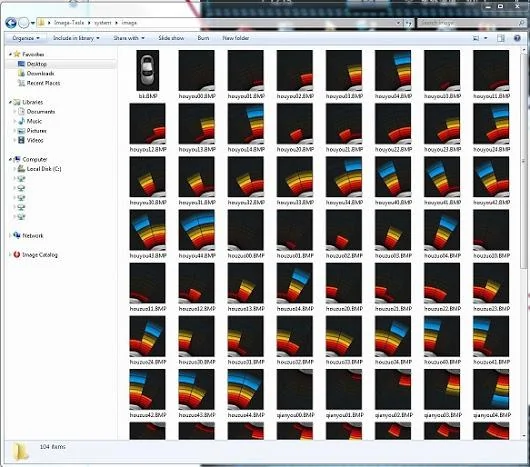The height and width of the screenshot is (467, 530).
Task: Start the Slide show
Action: pyautogui.click(x=171, y=38)
